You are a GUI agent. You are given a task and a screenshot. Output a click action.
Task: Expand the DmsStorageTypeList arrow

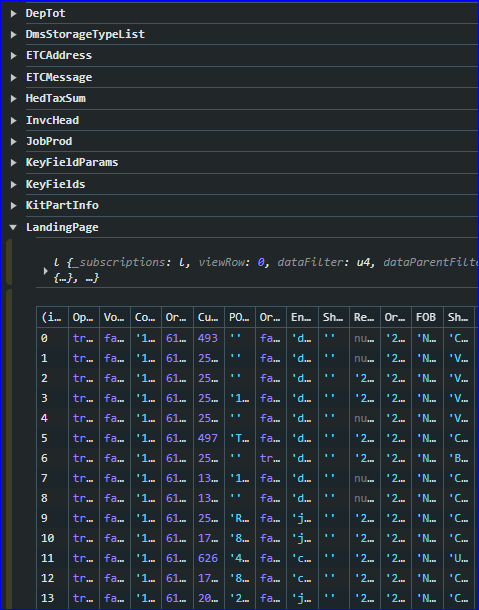14,35
